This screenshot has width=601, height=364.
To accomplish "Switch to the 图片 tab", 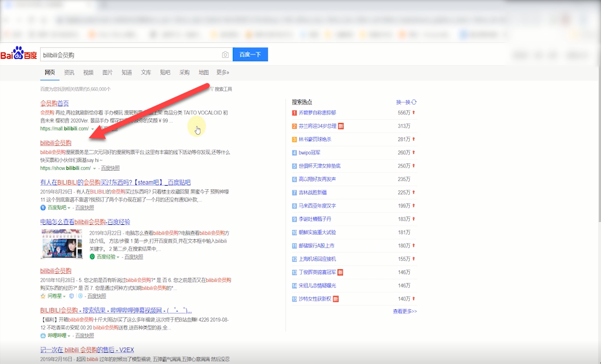I will 107,72.
